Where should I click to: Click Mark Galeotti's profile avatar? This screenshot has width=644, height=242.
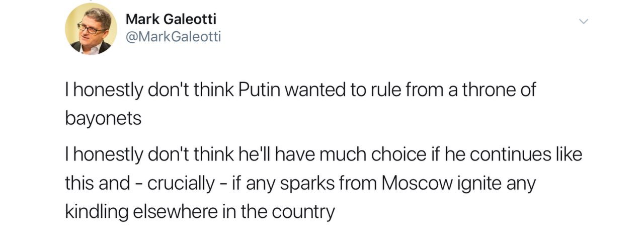[91, 29]
